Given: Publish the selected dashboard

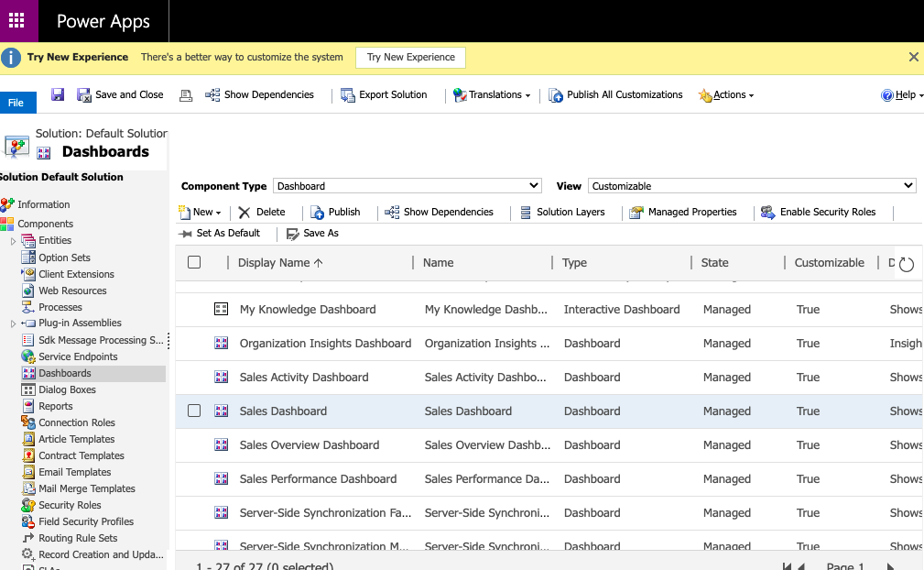Looking at the screenshot, I should tap(335, 213).
